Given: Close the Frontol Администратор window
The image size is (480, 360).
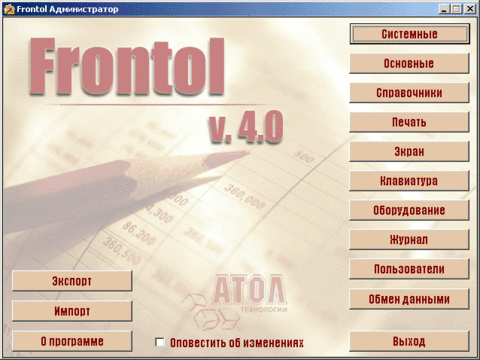Looking at the screenshot, I should pyautogui.click(x=470, y=9).
